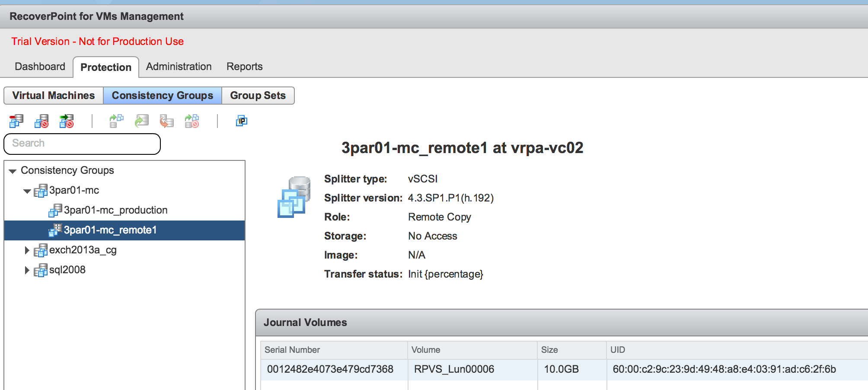Click the N/A image value
The height and width of the screenshot is (390, 868).
[x=417, y=255]
